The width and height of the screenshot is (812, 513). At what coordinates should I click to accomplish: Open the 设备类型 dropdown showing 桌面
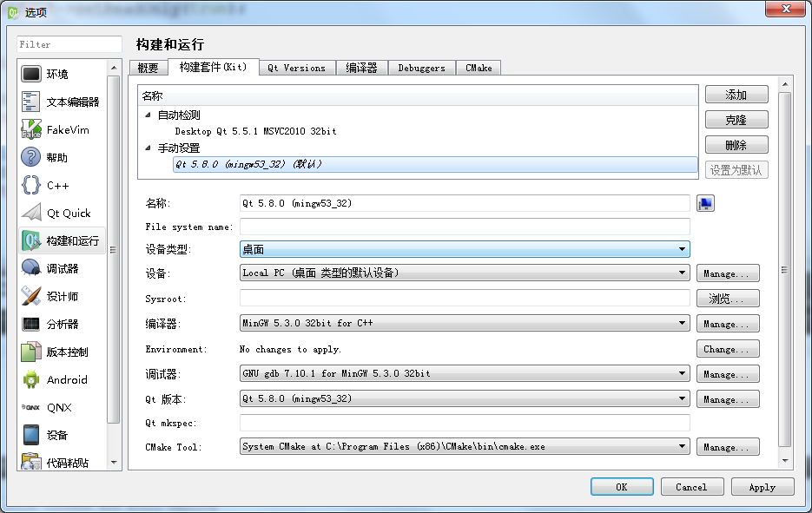pos(465,249)
